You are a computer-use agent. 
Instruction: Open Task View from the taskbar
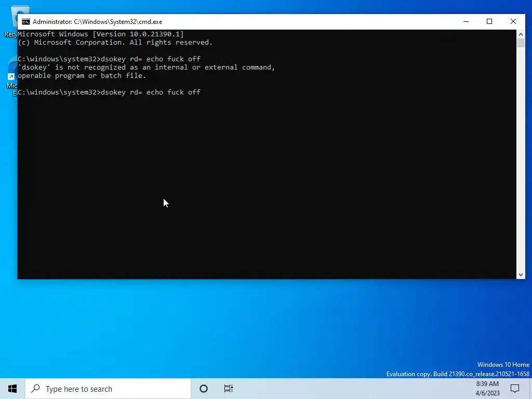229,389
